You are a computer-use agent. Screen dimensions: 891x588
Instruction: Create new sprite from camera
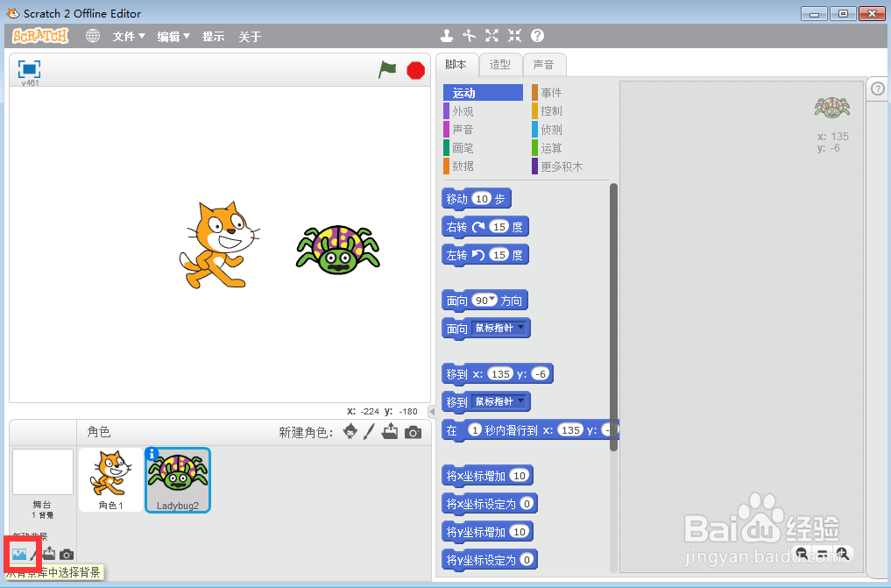coord(414,432)
